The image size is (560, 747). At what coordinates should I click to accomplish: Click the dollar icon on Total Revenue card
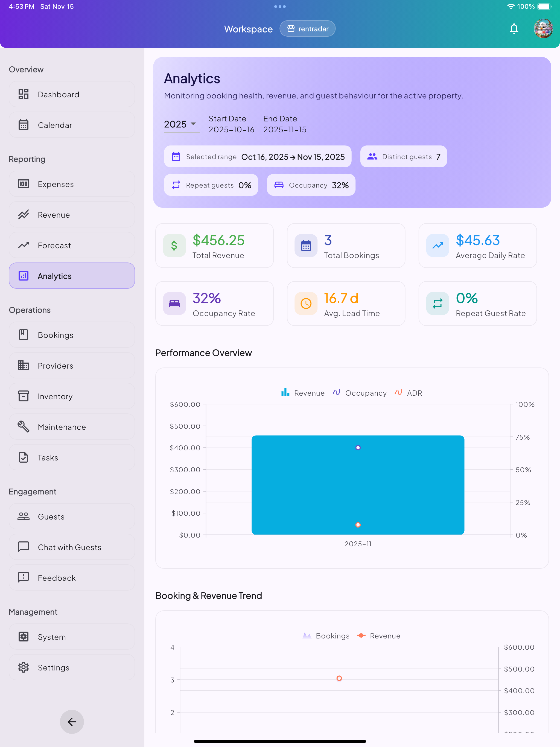coord(174,246)
